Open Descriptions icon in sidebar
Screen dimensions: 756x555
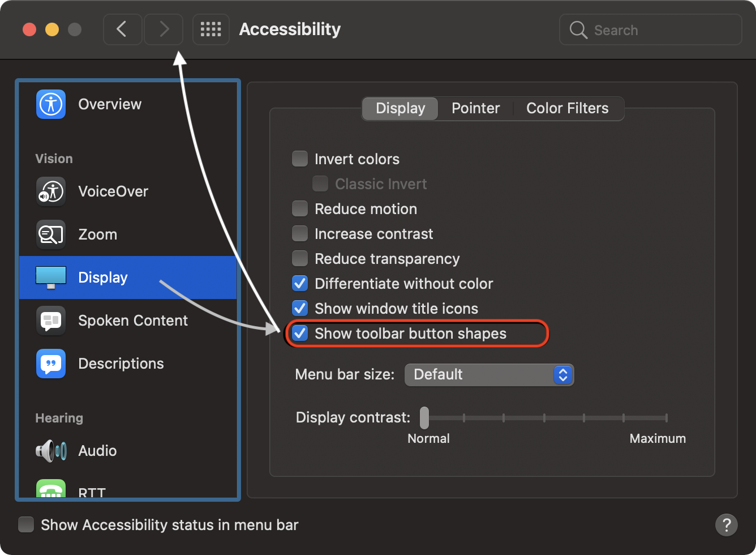click(51, 364)
